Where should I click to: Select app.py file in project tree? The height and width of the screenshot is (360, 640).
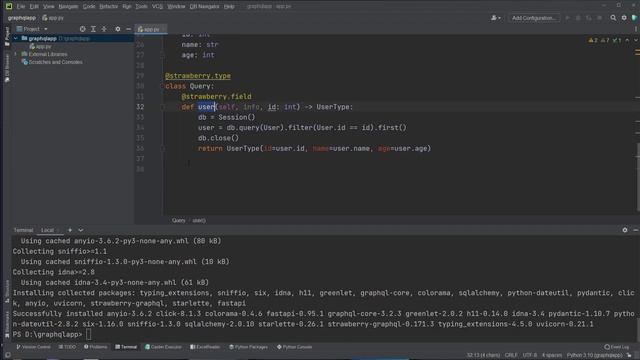point(40,46)
